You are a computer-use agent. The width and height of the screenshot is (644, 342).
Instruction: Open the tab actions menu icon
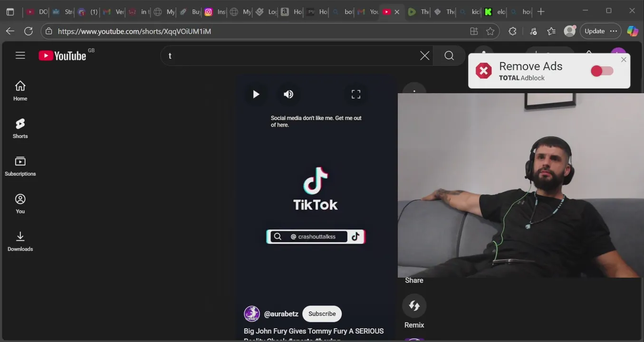click(10, 12)
